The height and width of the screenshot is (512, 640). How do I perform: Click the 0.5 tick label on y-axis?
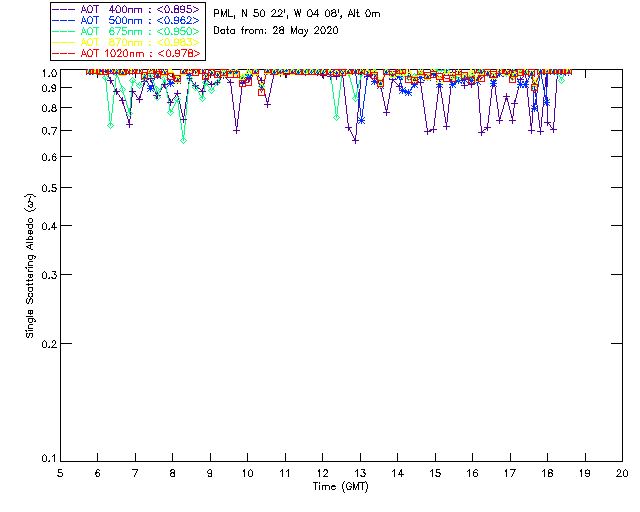coord(49,188)
